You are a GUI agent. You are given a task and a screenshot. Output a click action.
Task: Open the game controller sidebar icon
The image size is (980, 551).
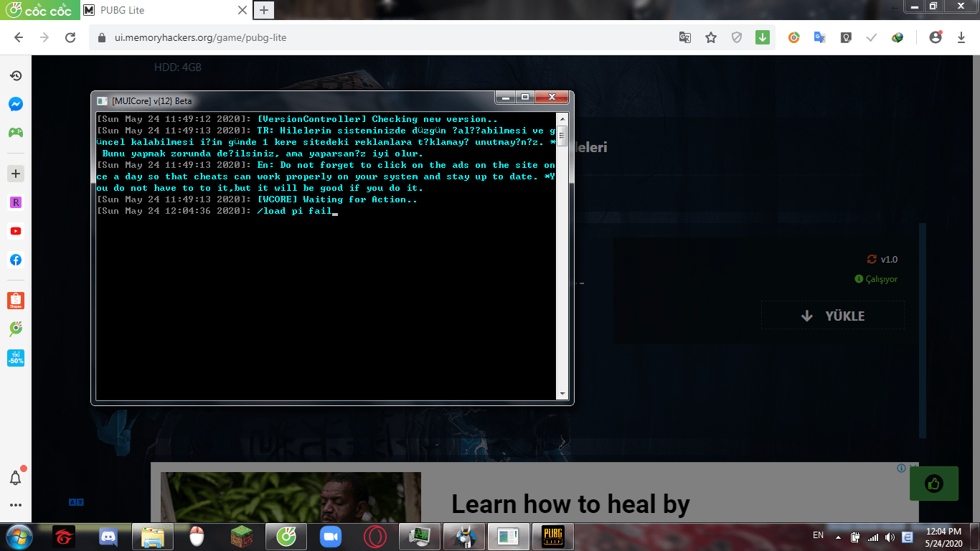[x=16, y=132]
